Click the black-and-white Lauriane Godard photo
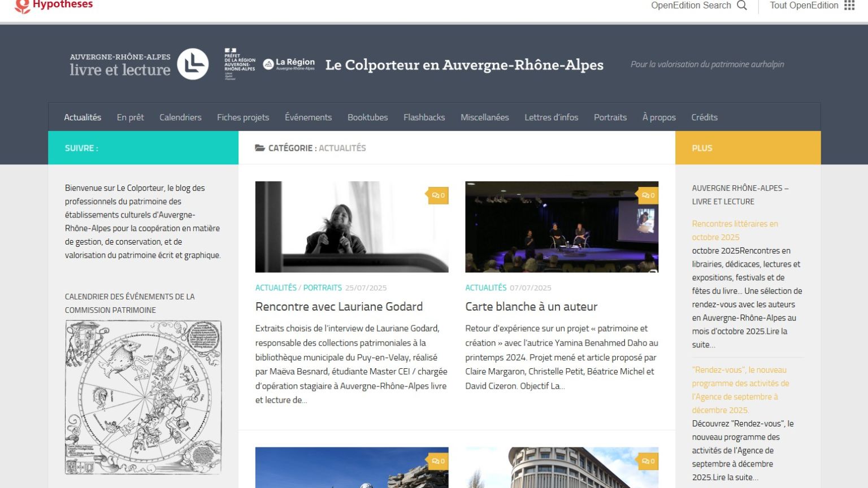Viewport: 868px width, 488px height. click(351, 226)
